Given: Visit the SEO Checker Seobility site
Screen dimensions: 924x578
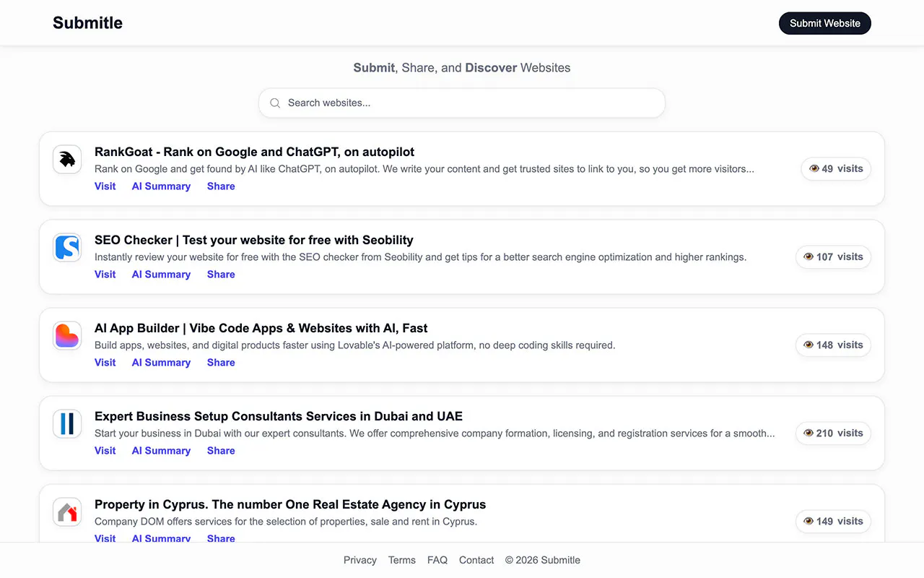Looking at the screenshot, I should (x=105, y=275).
